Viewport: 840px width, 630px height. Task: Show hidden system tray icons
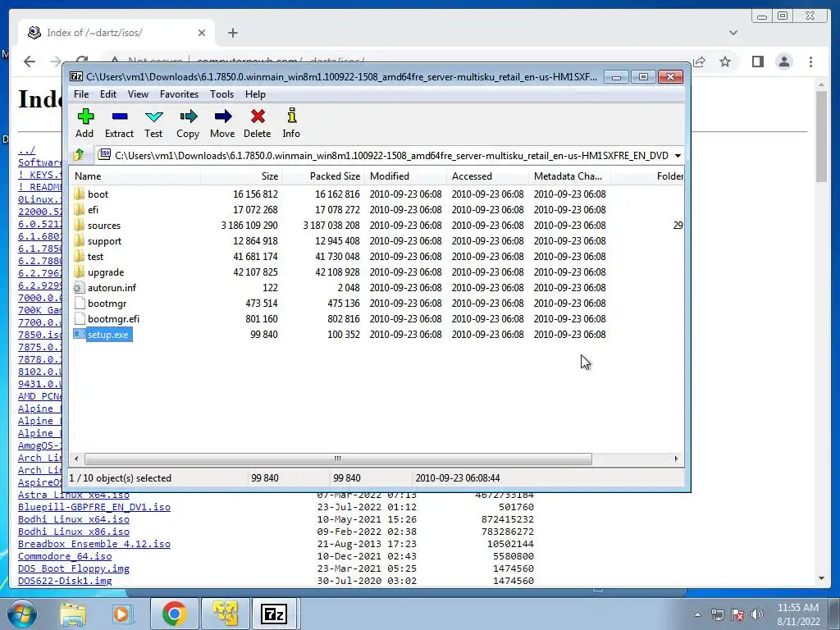[x=697, y=614]
